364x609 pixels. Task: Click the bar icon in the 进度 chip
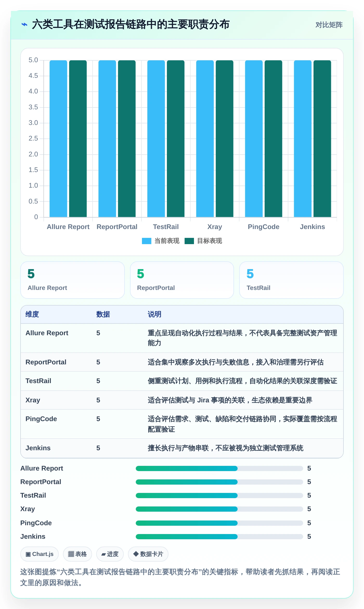click(x=103, y=555)
